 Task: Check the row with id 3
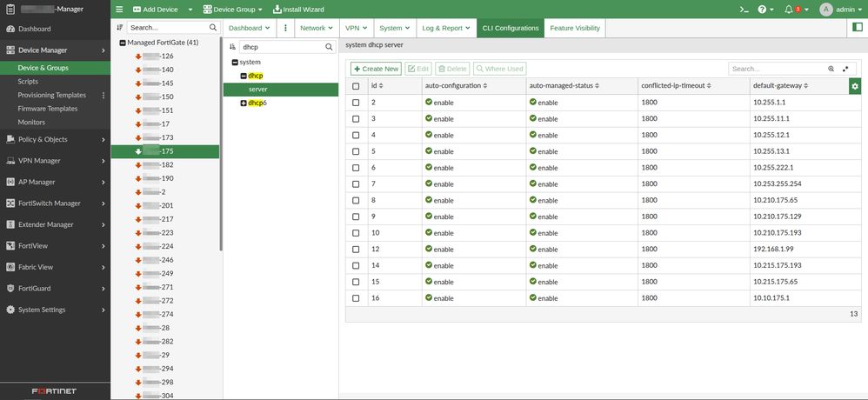(356, 118)
